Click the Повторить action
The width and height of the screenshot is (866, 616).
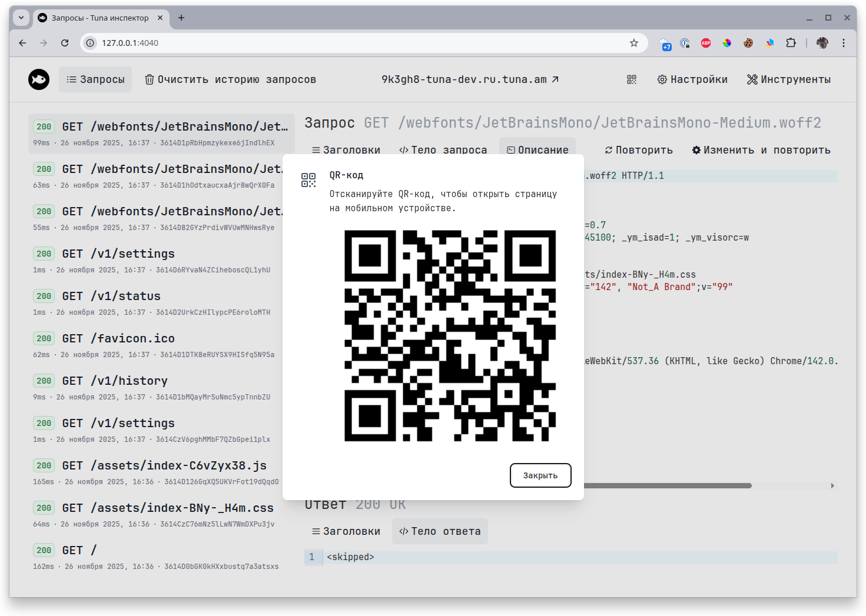pyautogui.click(x=639, y=150)
